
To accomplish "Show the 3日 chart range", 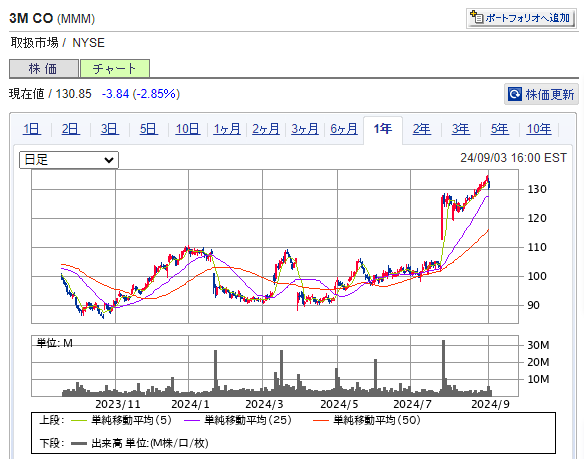I will tap(110, 129).
